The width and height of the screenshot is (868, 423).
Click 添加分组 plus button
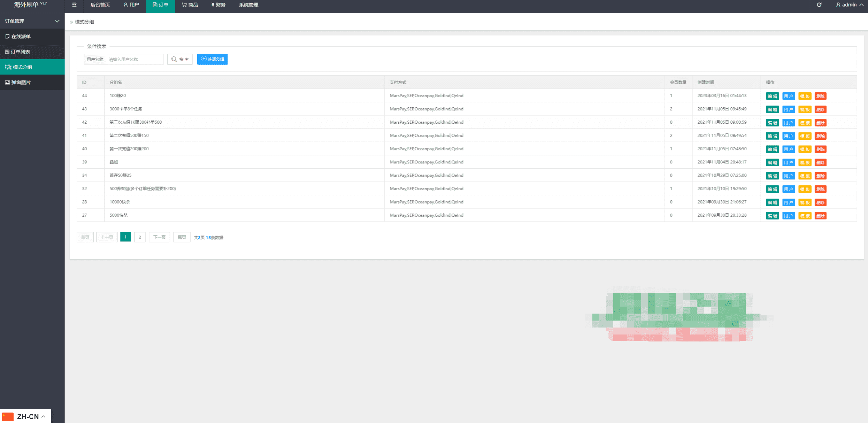pos(212,59)
